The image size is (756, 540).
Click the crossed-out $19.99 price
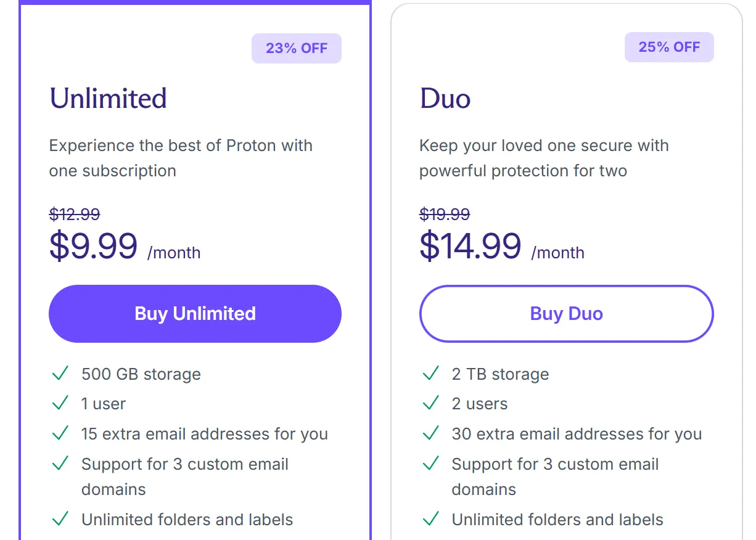445,215
